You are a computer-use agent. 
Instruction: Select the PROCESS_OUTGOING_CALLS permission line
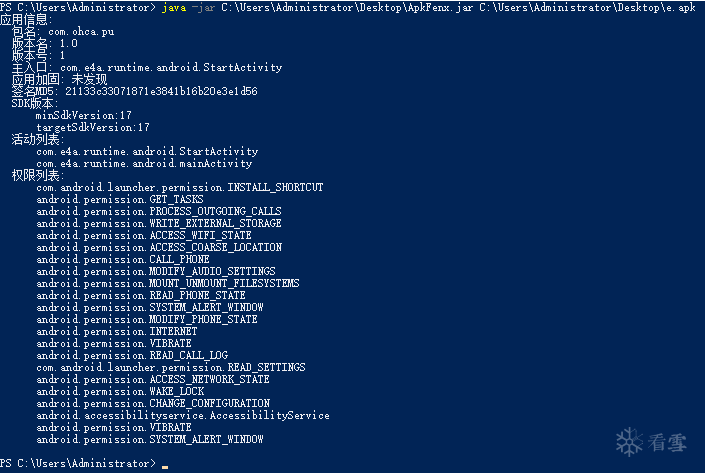click(158, 211)
